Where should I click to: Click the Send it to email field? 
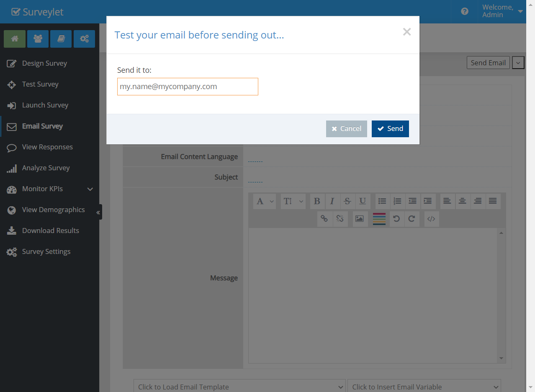[188, 87]
